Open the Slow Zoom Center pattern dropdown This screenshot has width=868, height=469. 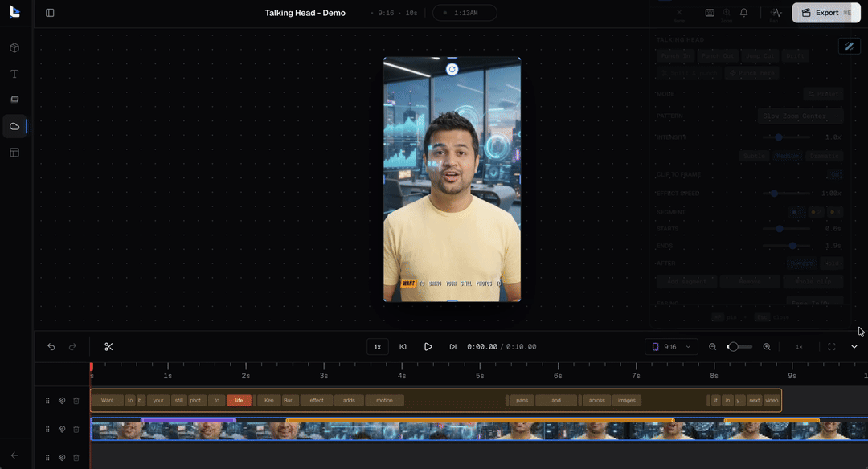[800, 116]
